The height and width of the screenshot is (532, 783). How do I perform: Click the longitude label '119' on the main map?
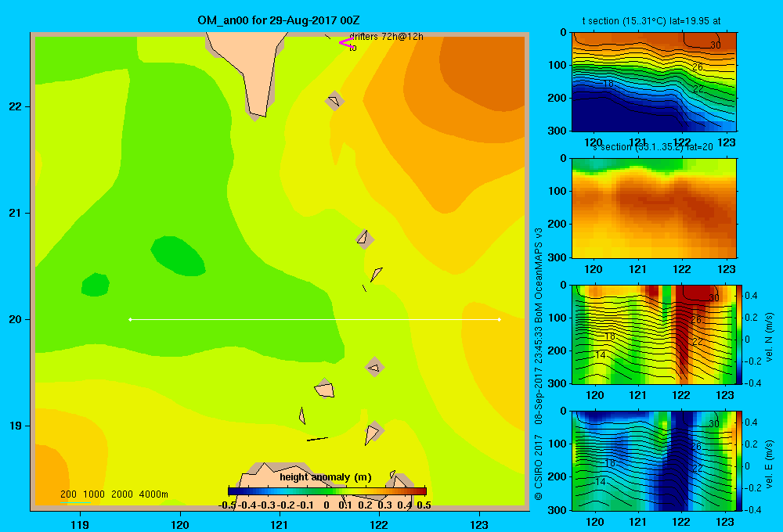point(80,524)
